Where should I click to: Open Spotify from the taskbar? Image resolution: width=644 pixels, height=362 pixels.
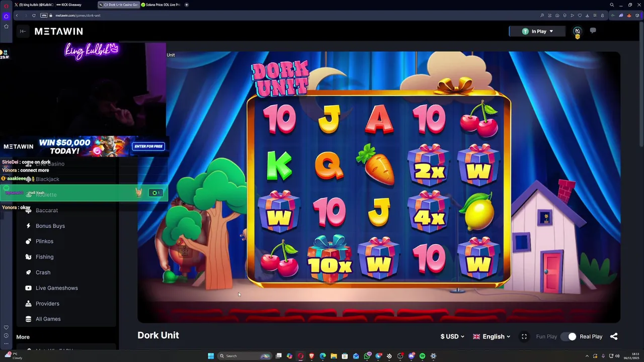point(422,356)
